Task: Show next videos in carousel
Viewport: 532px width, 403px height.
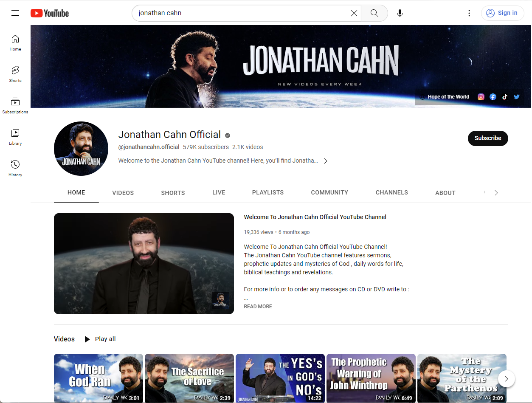Action: tap(506, 378)
